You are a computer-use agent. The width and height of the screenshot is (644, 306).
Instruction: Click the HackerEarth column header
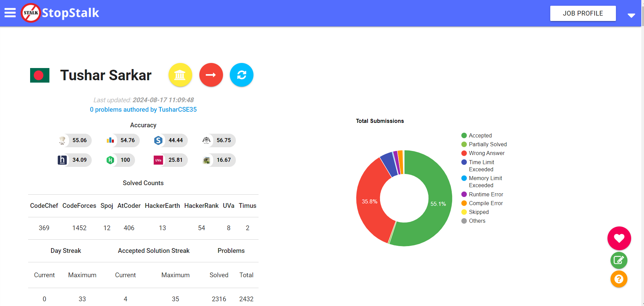click(162, 206)
